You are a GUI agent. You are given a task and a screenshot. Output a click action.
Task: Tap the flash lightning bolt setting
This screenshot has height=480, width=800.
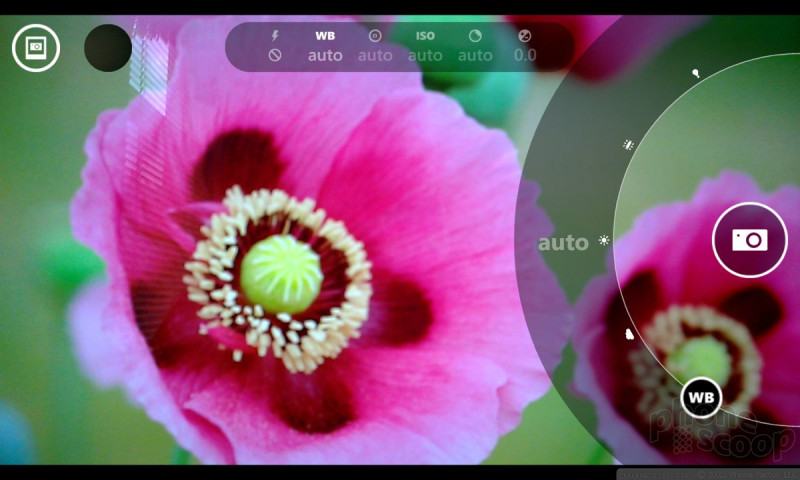click(x=275, y=36)
